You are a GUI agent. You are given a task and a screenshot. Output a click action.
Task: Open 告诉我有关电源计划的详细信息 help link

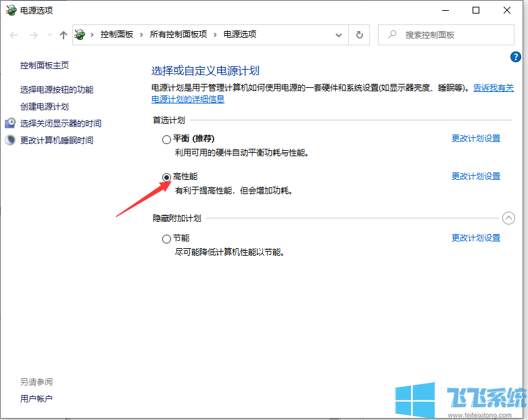tap(494, 88)
